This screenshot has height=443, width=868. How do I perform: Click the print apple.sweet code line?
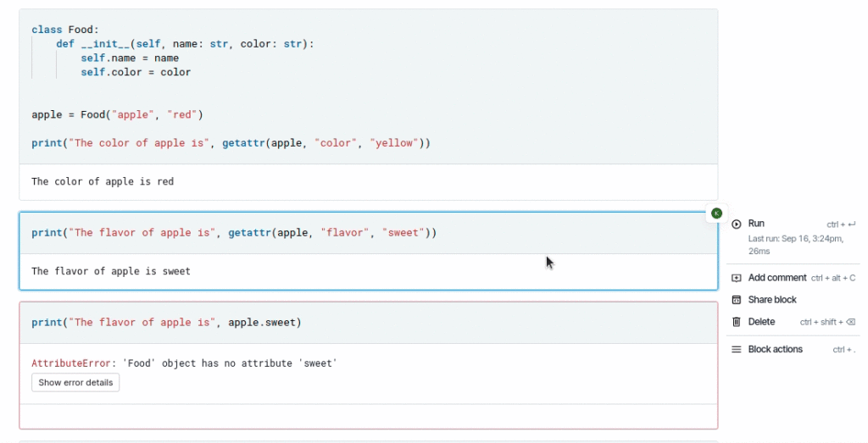[167, 323]
